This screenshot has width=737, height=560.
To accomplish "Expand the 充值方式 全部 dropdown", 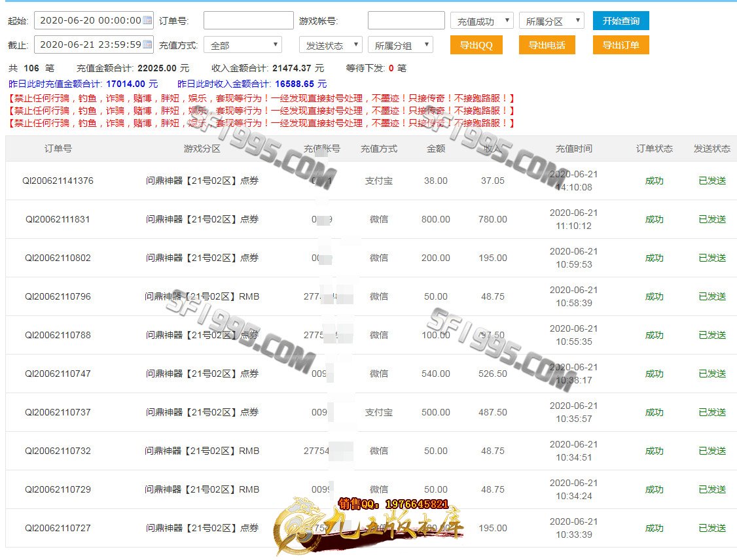I will 242,45.
